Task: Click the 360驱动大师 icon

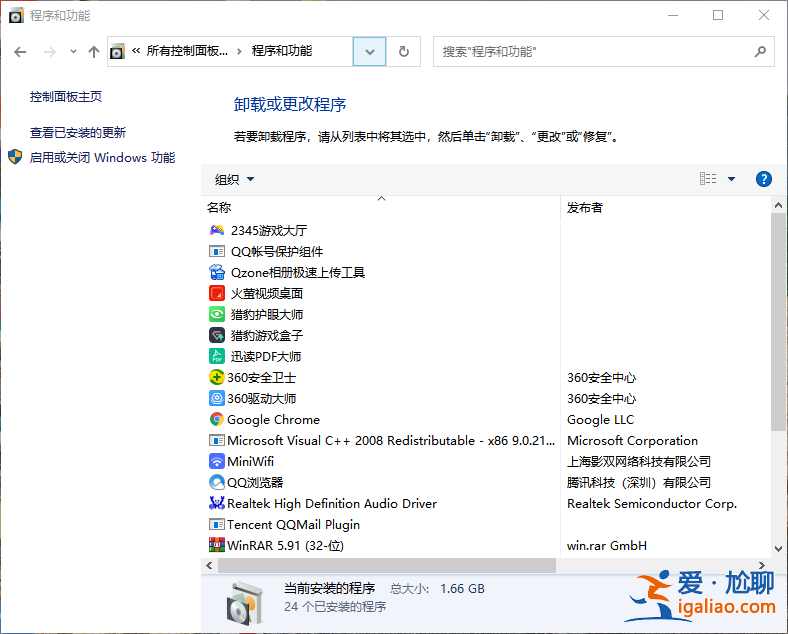Action: (217, 398)
